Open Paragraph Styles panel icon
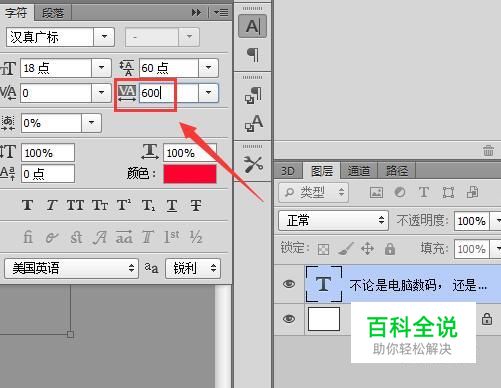The width and height of the screenshot is (501, 388). 253,95
